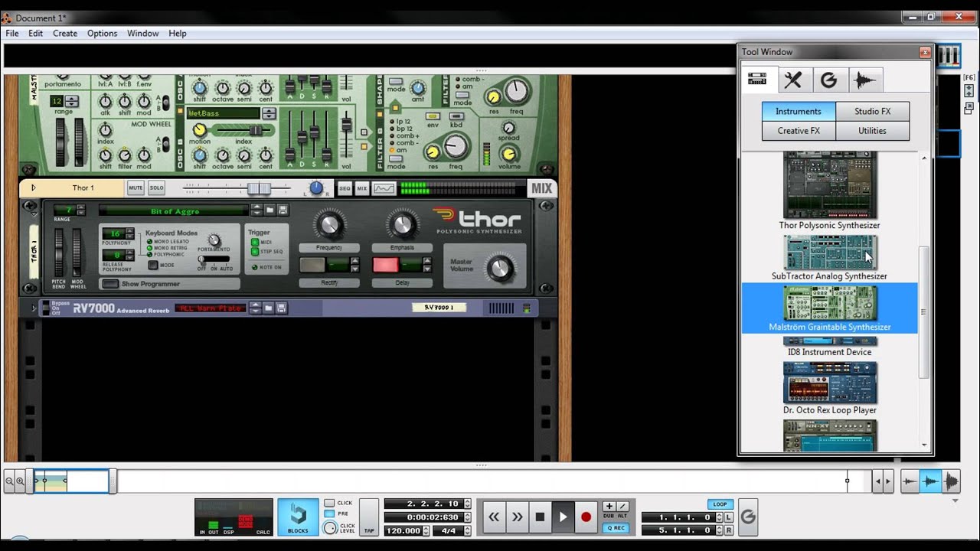The width and height of the screenshot is (980, 551).
Task: Toggle the Thor Show Programmer button
Action: pyautogui.click(x=111, y=284)
